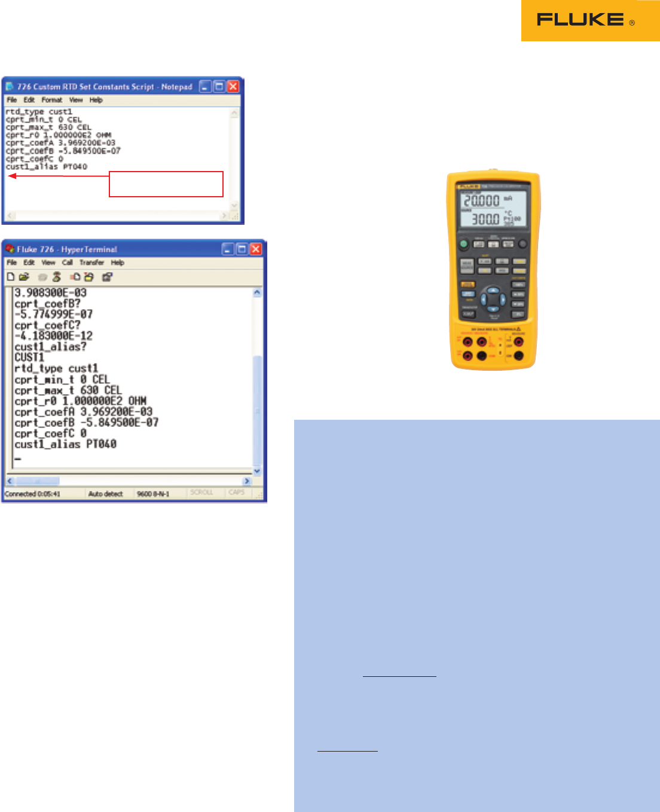Click the HyperTerminal horizontal scrollbar thumb
This screenshot has height=812, width=660.
tap(38, 481)
